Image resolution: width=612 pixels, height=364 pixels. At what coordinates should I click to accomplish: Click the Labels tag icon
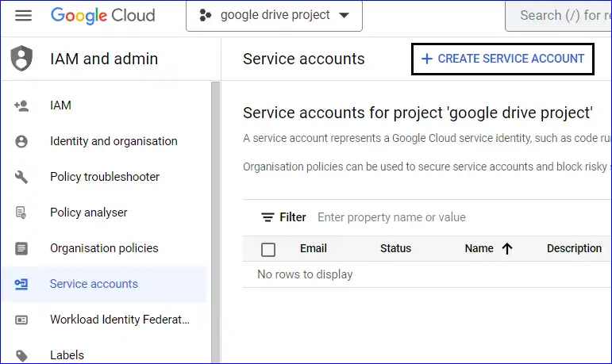[21, 355]
